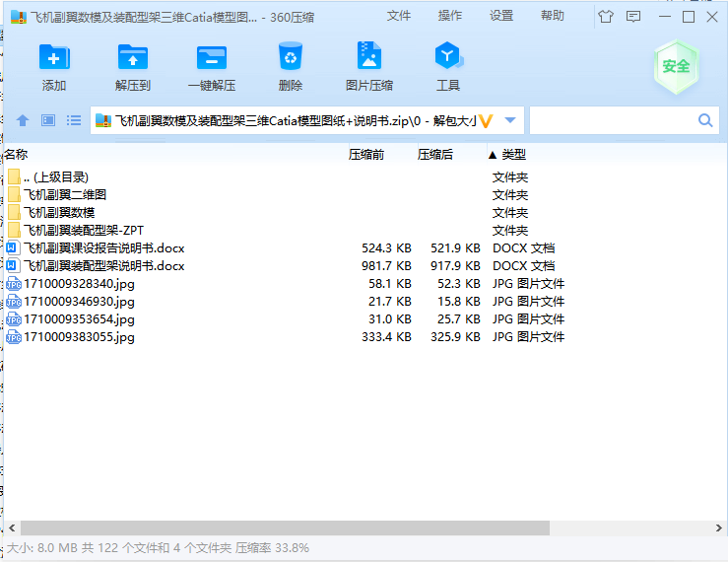Click the JPG icon of 1710009383055.jpg
This screenshot has width=728, height=562.
pos(14,336)
